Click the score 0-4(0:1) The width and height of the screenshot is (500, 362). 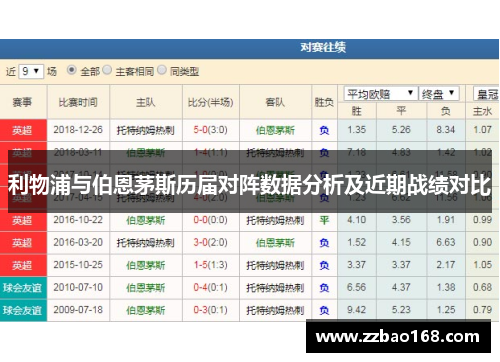(x=211, y=287)
